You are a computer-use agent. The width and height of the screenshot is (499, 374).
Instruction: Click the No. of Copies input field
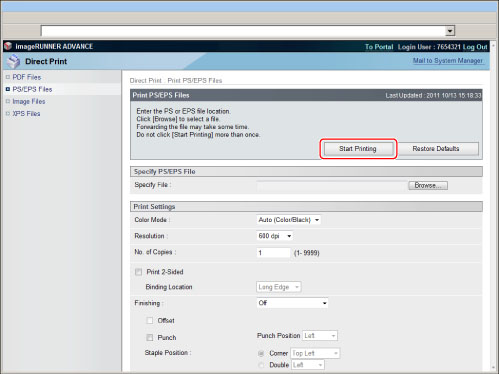tap(273, 253)
